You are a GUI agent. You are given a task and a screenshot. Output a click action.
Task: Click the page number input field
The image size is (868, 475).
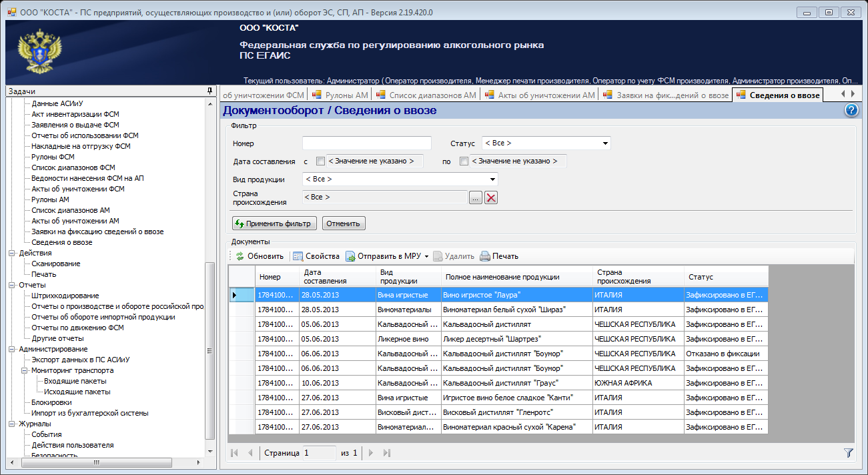pos(319,453)
